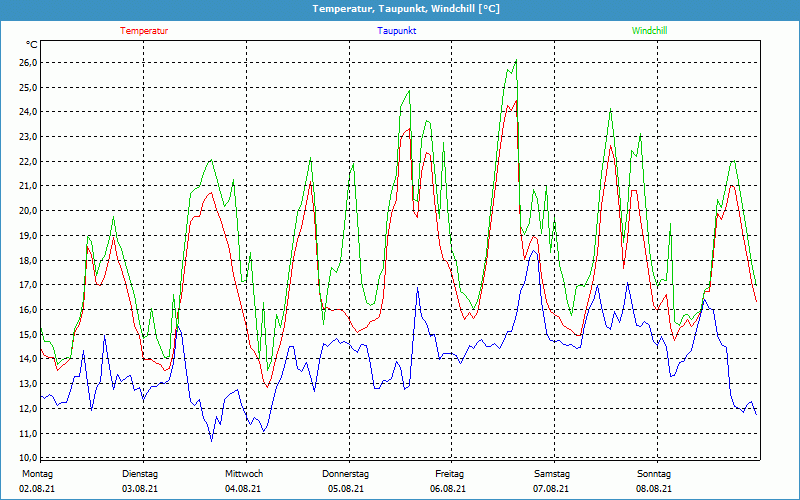
Task: Click the 17,0 axis value
Action: pos(28,285)
